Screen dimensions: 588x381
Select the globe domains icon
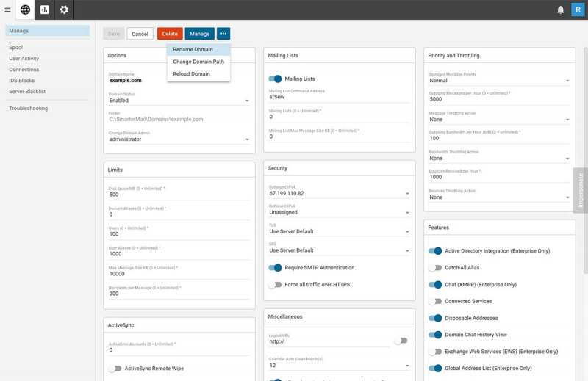[x=26, y=10]
